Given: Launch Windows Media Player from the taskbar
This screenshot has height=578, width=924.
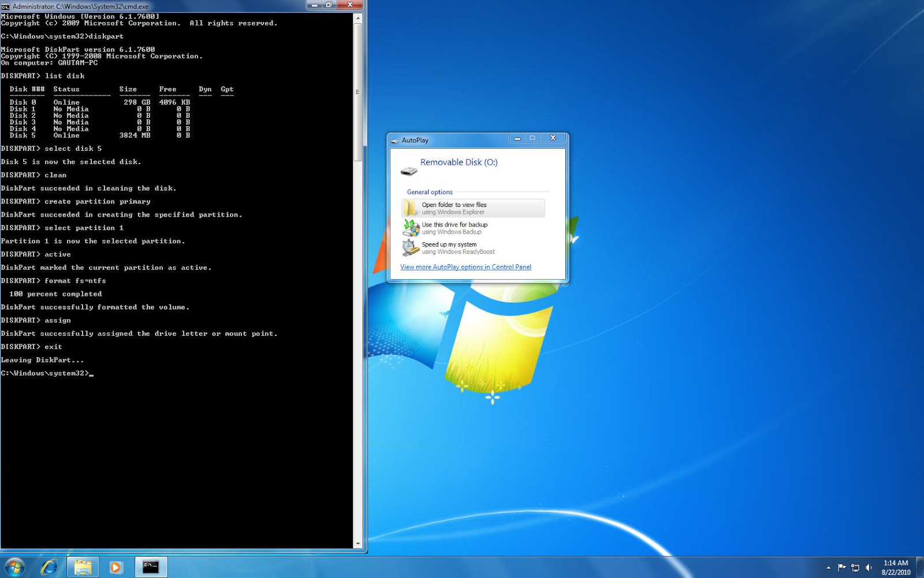Looking at the screenshot, I should 116,568.
